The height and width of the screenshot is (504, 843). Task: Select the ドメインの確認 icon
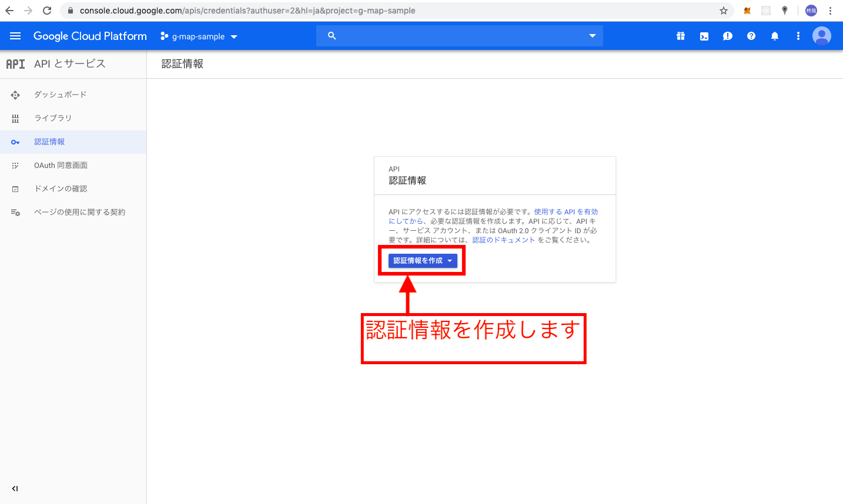pyautogui.click(x=15, y=189)
